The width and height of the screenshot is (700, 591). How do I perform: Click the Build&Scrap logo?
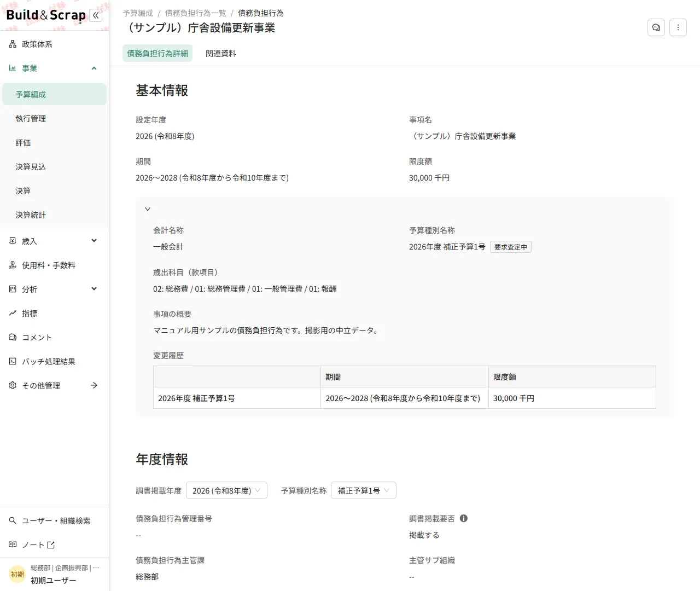click(x=46, y=15)
